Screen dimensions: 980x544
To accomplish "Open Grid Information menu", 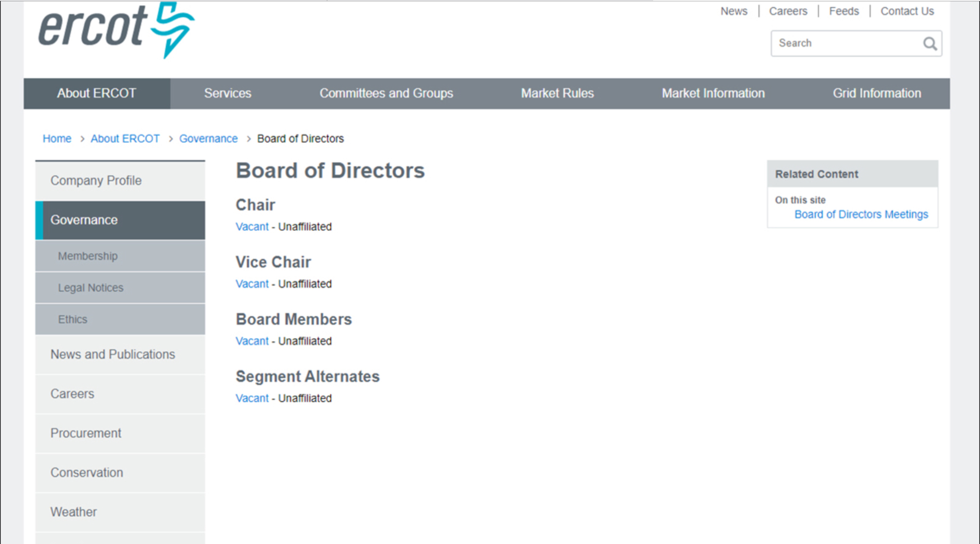I will [877, 93].
